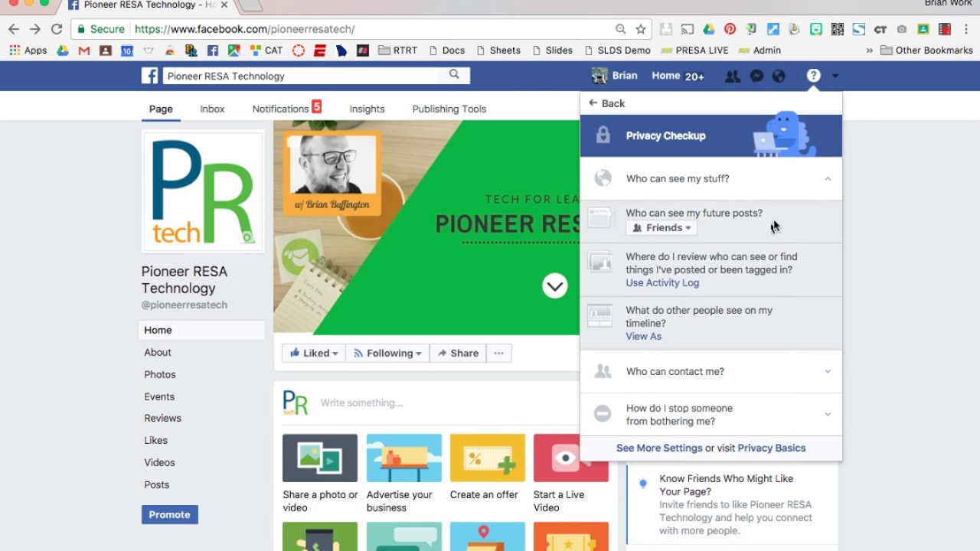Image resolution: width=980 pixels, height=551 pixels.
Task: Click the Google Drive bookmark icon
Action: pyautogui.click(x=63, y=51)
